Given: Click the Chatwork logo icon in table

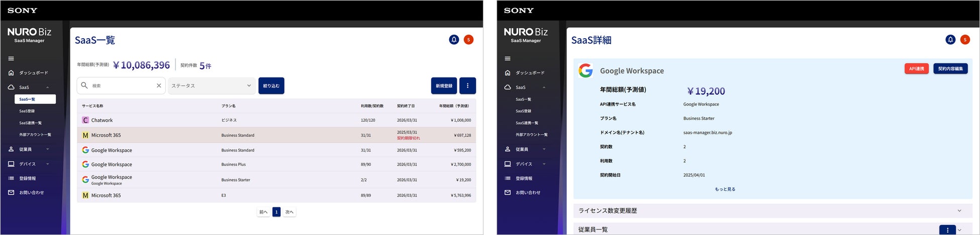Looking at the screenshot, I should point(85,120).
